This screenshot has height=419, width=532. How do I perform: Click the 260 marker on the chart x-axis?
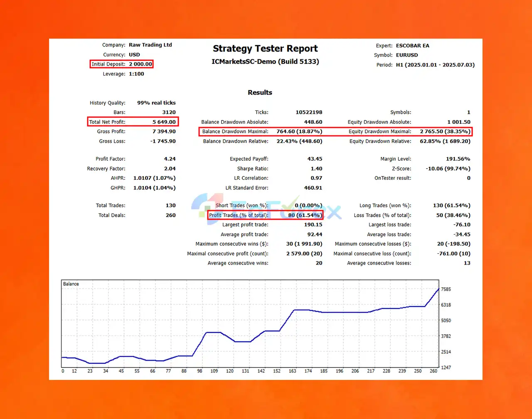click(x=433, y=371)
